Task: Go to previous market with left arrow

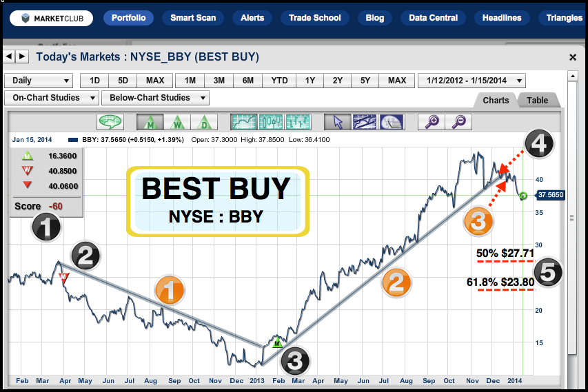Action: tap(9, 56)
